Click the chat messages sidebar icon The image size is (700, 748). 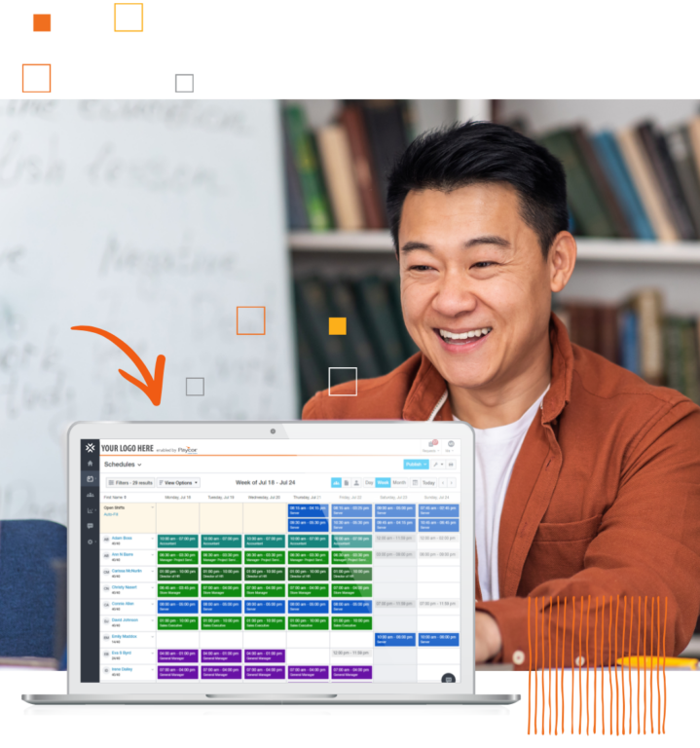[x=91, y=526]
